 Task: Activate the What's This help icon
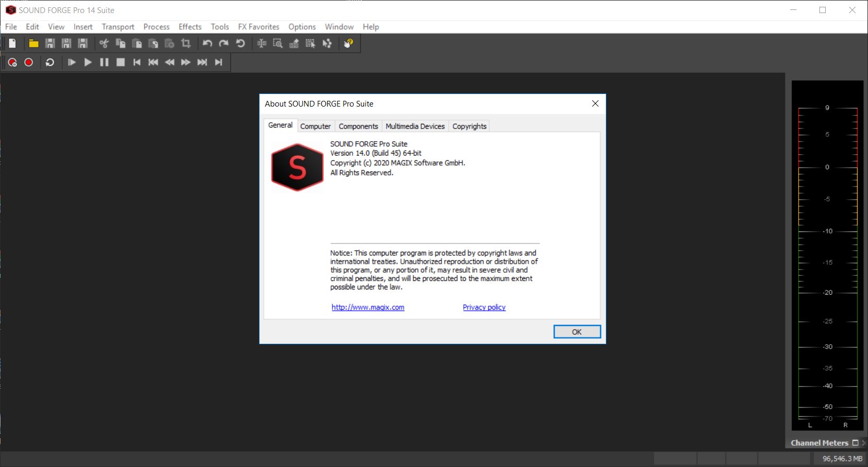click(348, 43)
